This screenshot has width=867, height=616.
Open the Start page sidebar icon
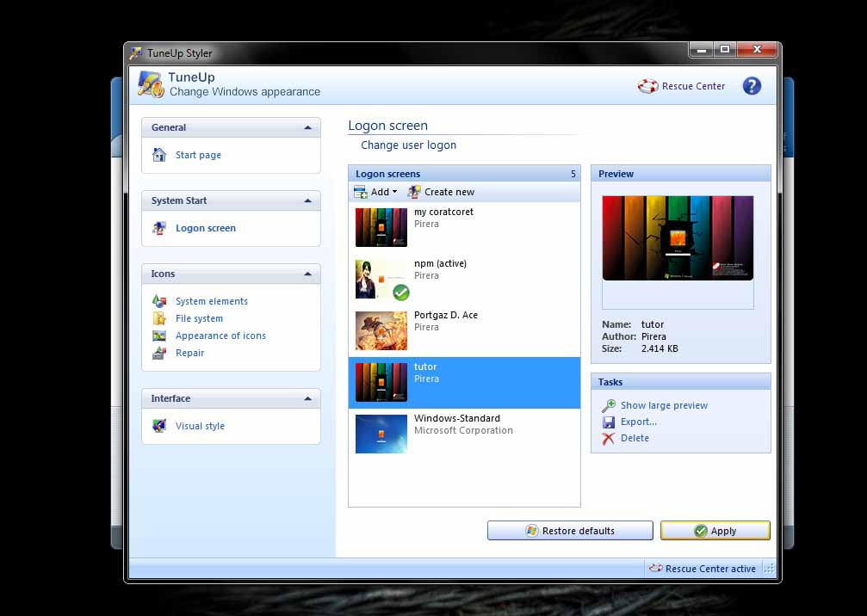(x=159, y=155)
